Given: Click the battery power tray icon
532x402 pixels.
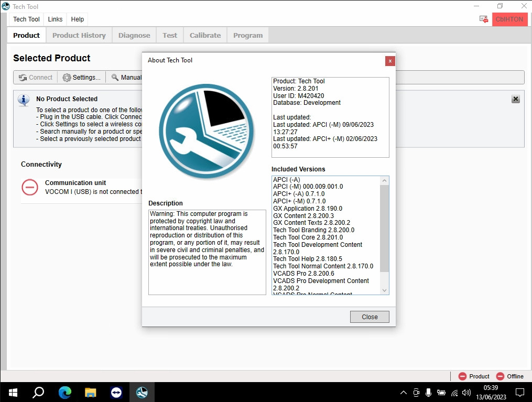Looking at the screenshot, I should [x=441, y=393].
